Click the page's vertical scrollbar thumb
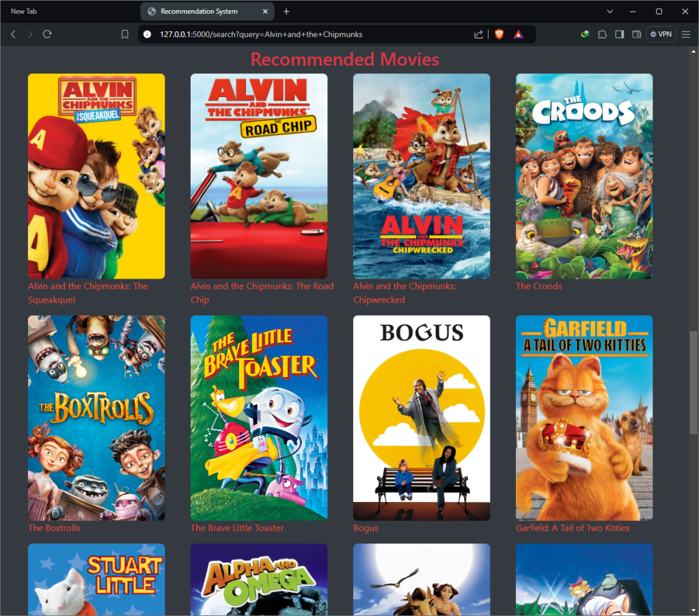699x616 pixels. click(694, 382)
